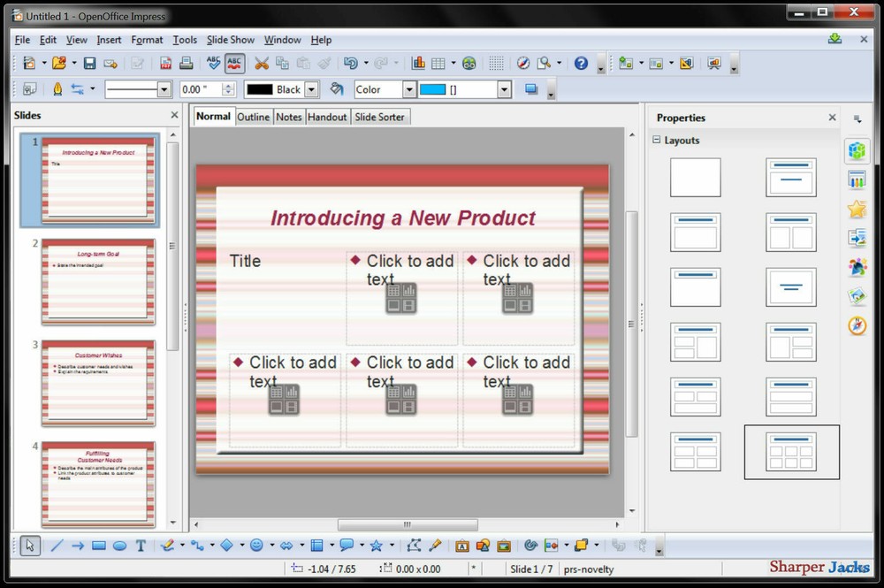Close the Slides panel

pyautogui.click(x=173, y=114)
